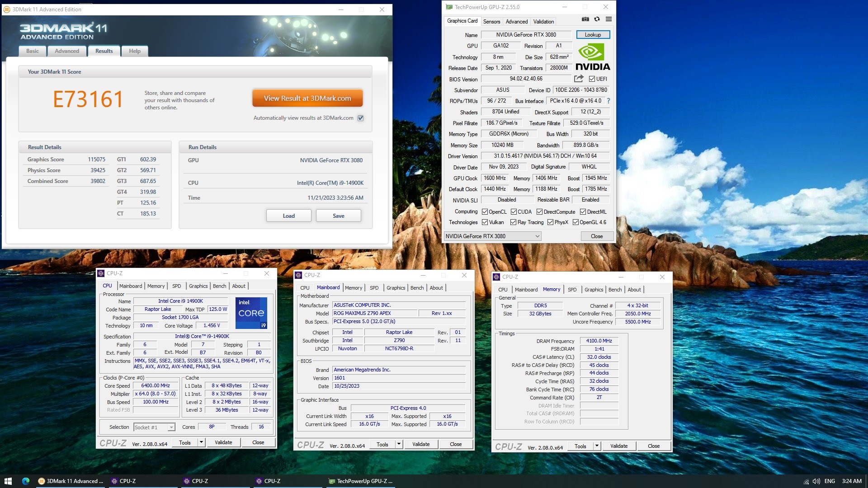Viewport: 868px width, 488px height.
Task: Toggle the CUDA checkbox
Action: click(514, 212)
